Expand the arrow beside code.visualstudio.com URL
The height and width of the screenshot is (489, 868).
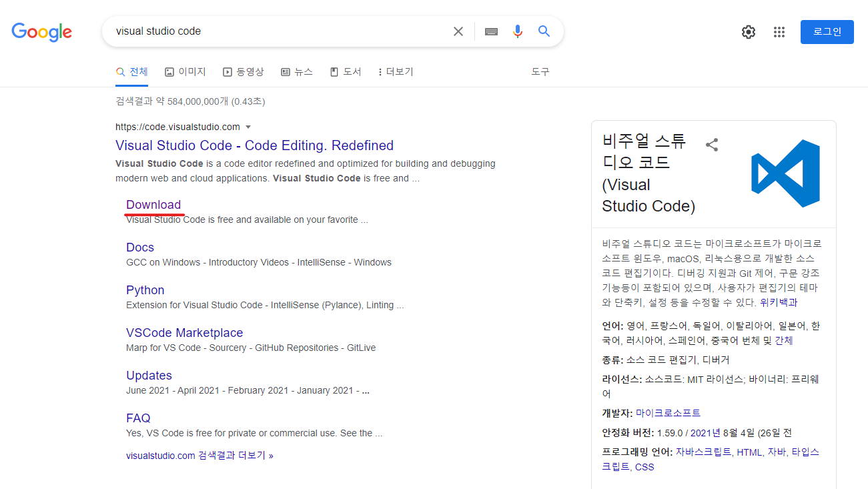tap(248, 127)
